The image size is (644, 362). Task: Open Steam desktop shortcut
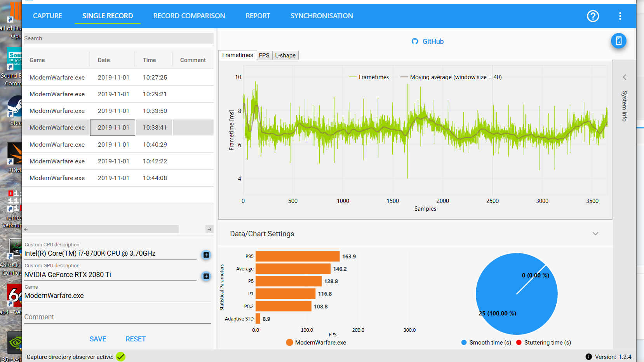[x=14, y=111]
